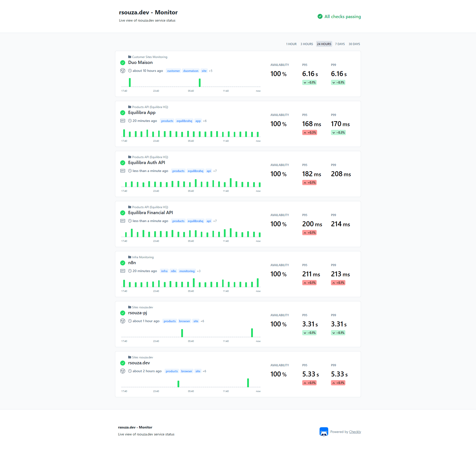476x454 pixels.
Task: Click the Equilibra Auth API green status icon
Action: [x=123, y=163]
